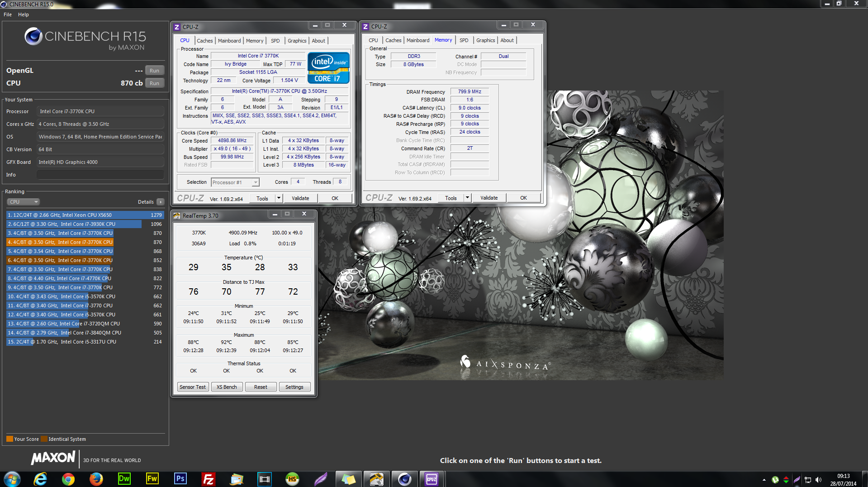This screenshot has width=868, height=487.
Task: Open RealTemp Settings
Action: [x=294, y=387]
